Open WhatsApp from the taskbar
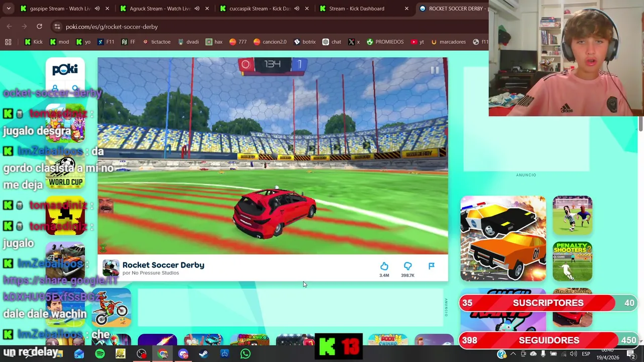 point(245,354)
